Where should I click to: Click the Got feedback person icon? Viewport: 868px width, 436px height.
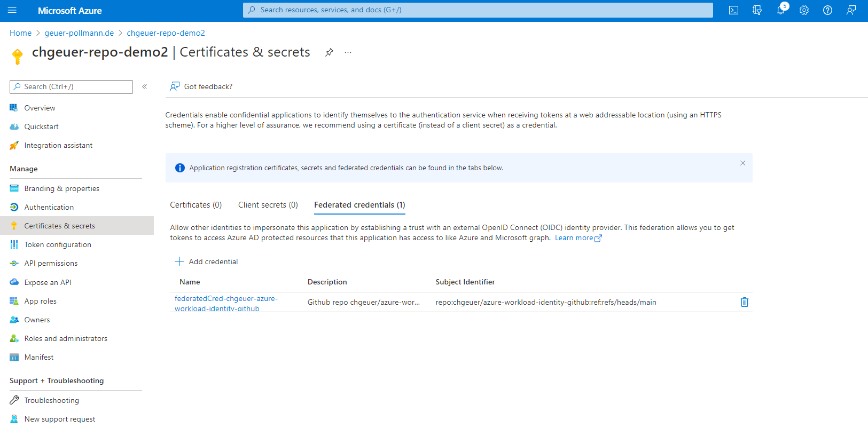click(x=174, y=86)
